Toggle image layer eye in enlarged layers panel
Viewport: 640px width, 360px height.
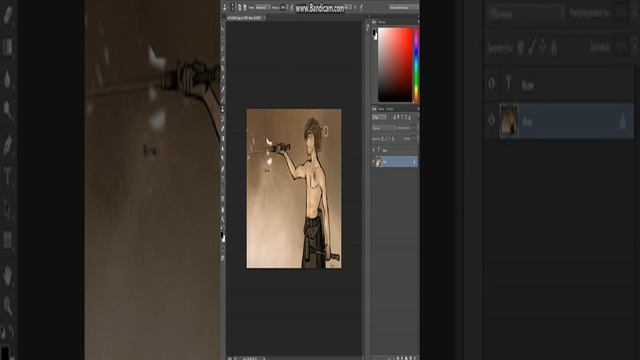491,120
